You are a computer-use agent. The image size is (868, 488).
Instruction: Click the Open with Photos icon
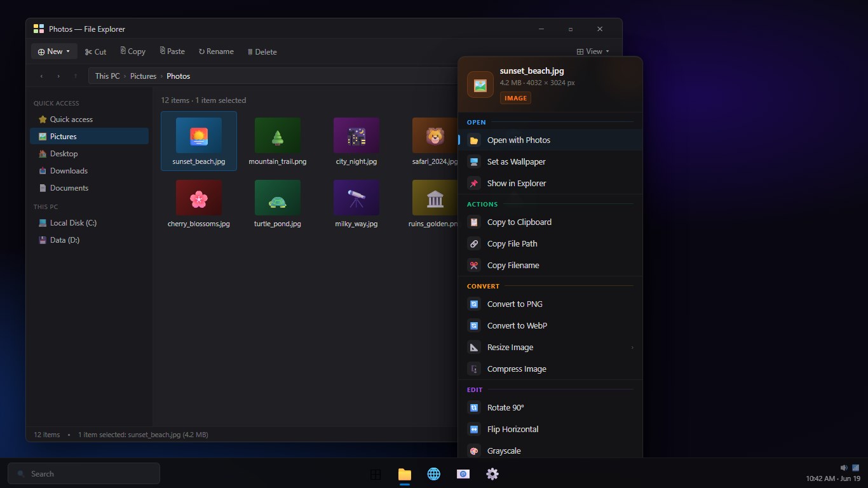[474, 140]
